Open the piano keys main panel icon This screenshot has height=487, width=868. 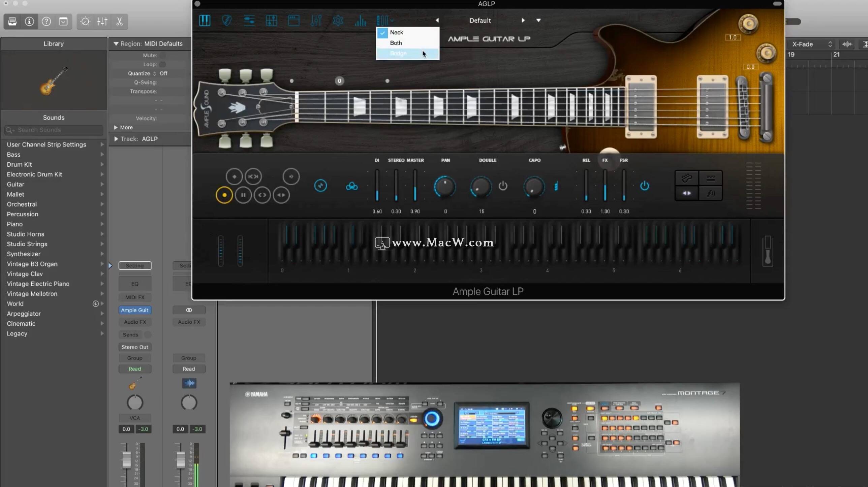pyautogui.click(x=205, y=21)
